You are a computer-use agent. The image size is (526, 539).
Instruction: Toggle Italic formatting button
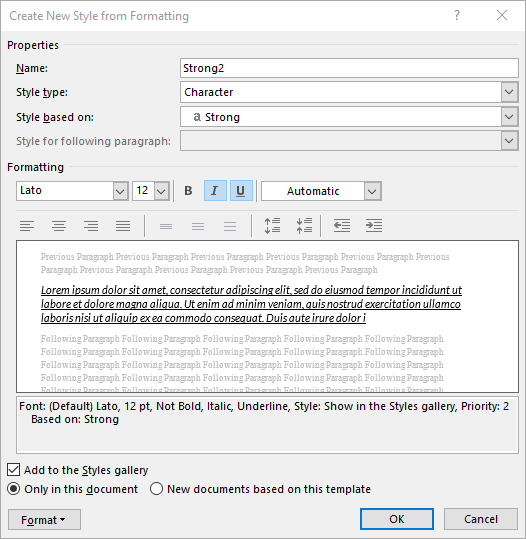pos(215,191)
